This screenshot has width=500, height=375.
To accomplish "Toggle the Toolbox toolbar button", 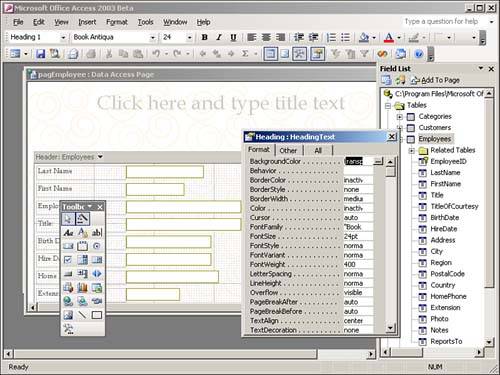I will pos(299,54).
